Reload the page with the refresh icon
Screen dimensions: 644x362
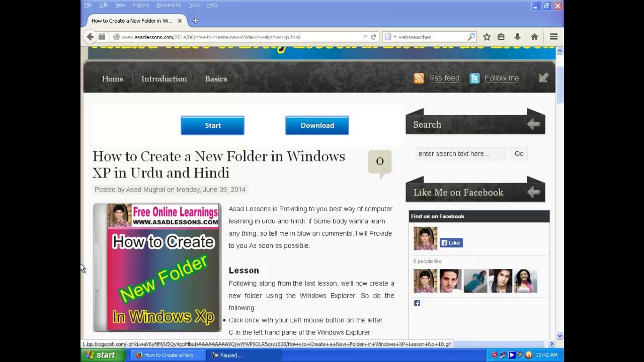373,37
